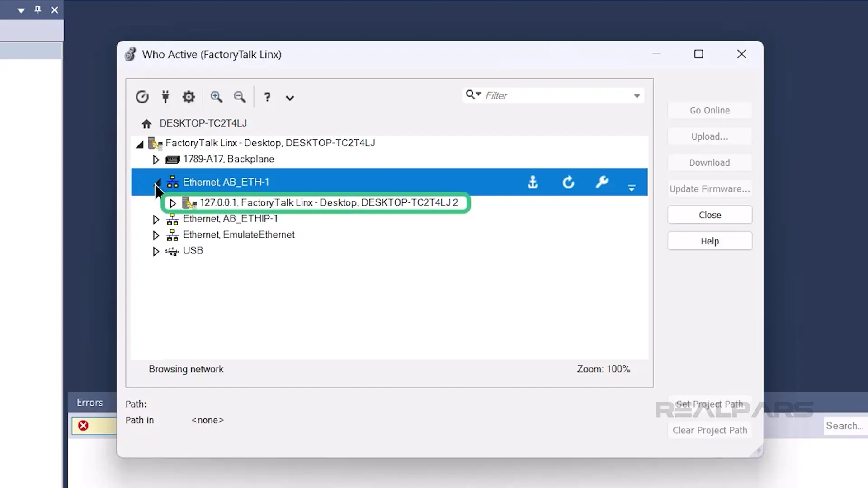Click the Set Project Path button
Viewport: 868px width, 488px height.
tap(710, 404)
